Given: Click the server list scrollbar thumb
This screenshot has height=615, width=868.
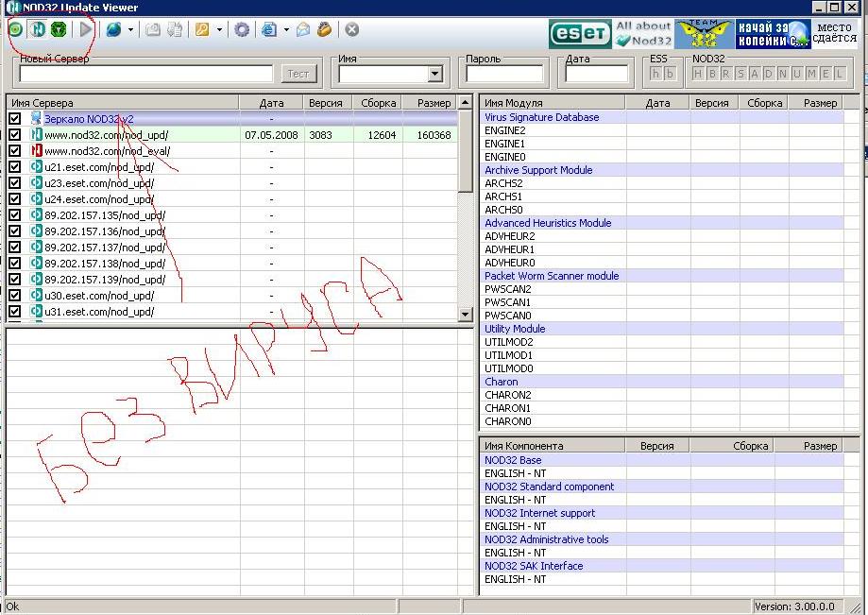Looking at the screenshot, I should (x=465, y=150).
